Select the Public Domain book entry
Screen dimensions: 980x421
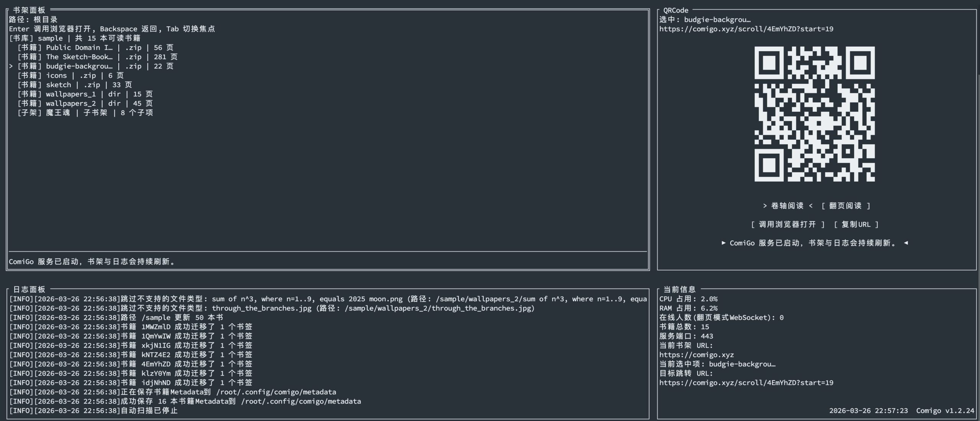click(95, 47)
